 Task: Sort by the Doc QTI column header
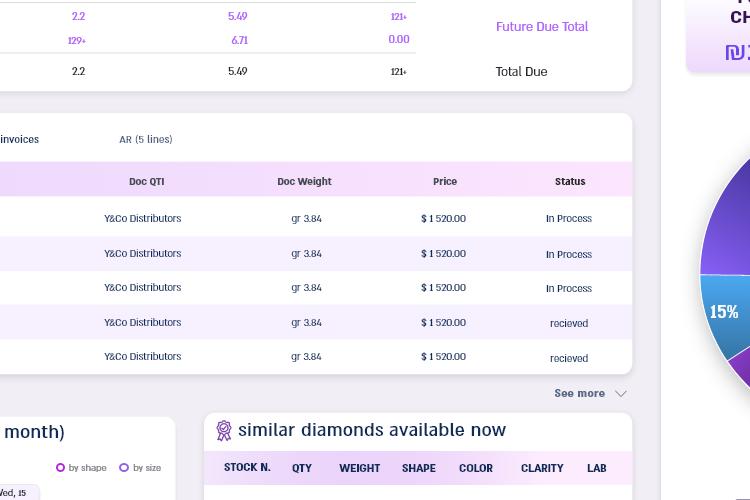point(147,181)
